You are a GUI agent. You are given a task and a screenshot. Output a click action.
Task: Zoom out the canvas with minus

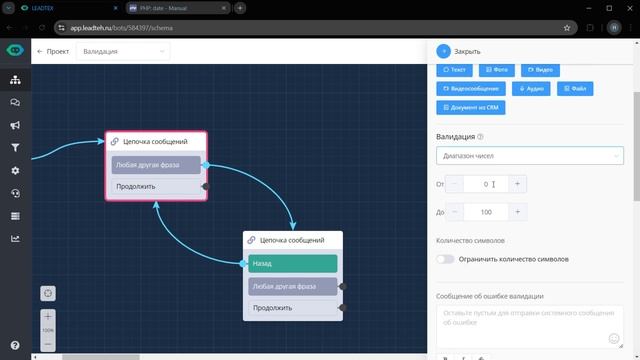pos(48,344)
